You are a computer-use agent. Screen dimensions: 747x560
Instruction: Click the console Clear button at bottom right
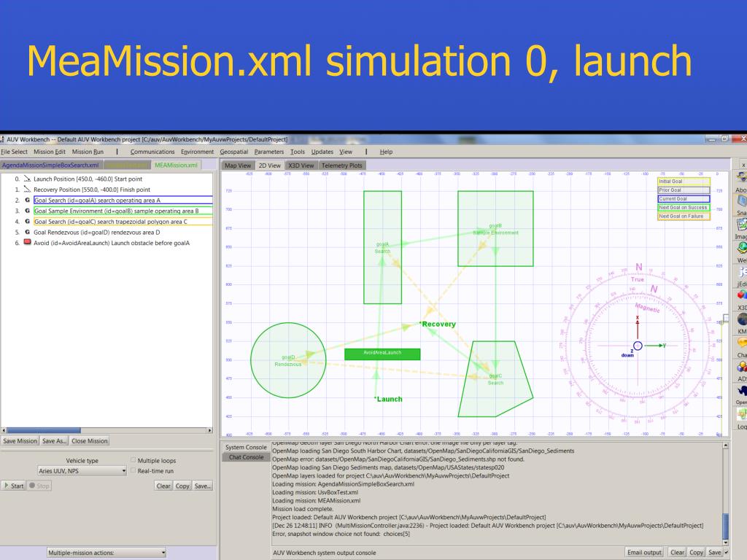[677, 553]
